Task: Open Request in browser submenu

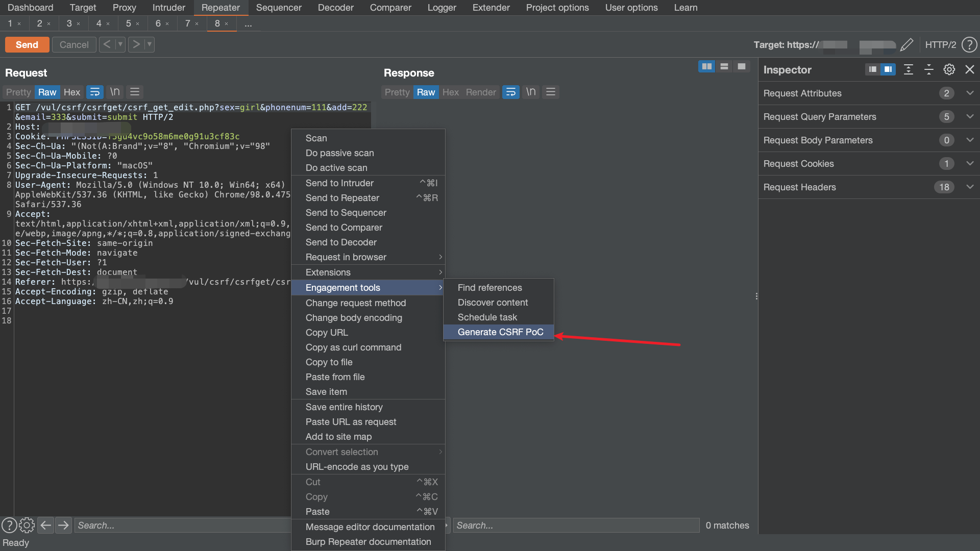Action: (x=368, y=257)
